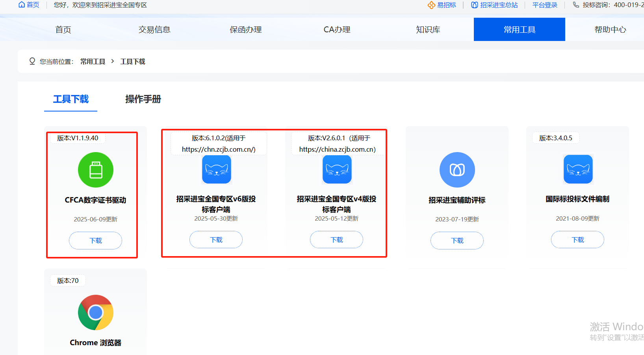Click the 招采进宝辅助评标 title

(457, 200)
